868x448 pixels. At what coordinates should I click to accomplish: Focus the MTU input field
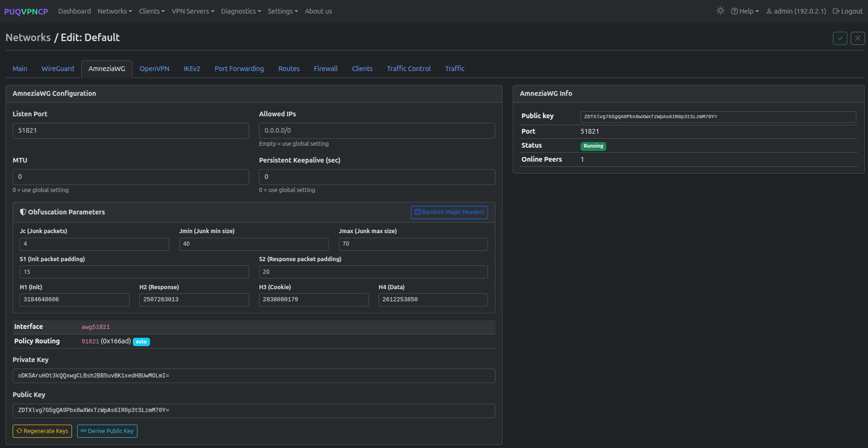tap(131, 177)
